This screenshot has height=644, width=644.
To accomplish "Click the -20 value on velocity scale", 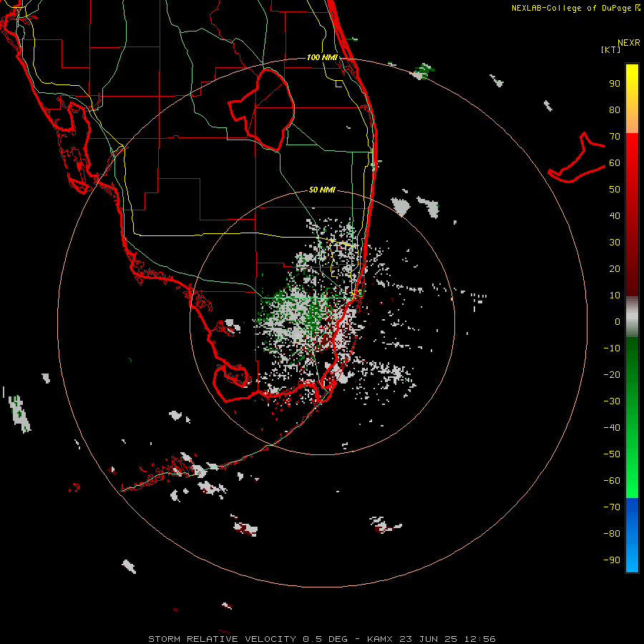I will pyautogui.click(x=612, y=374).
